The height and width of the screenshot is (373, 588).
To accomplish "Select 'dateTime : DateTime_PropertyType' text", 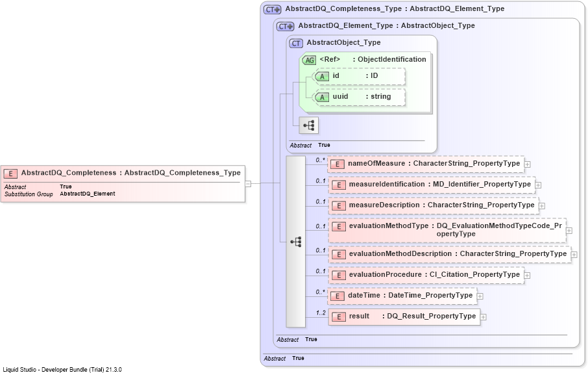I will (x=410, y=295).
